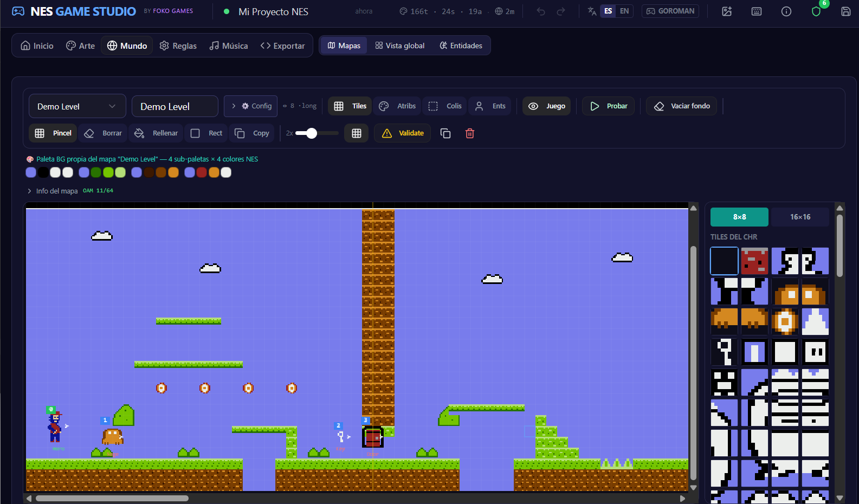859x504 pixels.
Task: Click the Probar play button
Action: click(609, 106)
